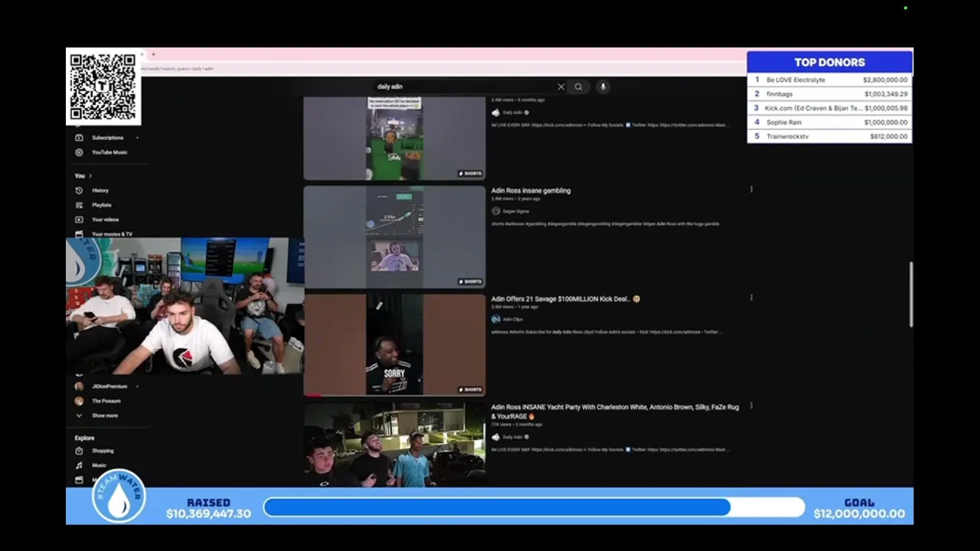Open options menu for 21 Savage Kick Deal video
980x551 pixels.
751,298
